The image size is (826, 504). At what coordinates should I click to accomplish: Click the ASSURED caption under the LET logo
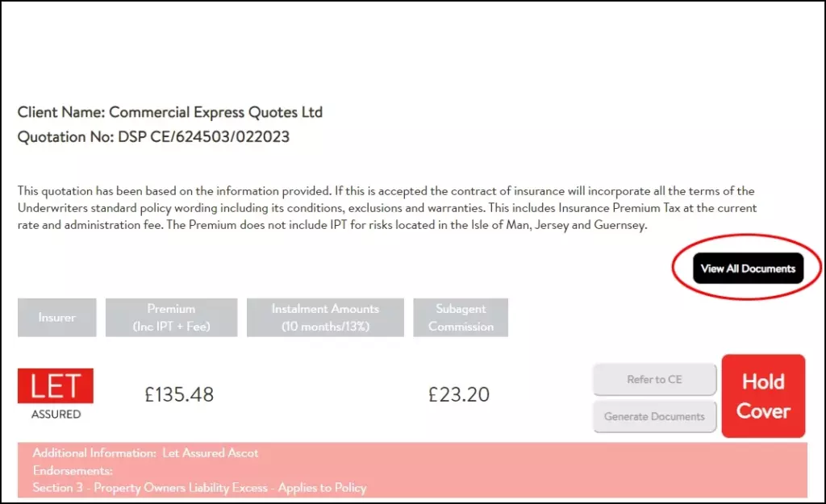[x=56, y=414]
